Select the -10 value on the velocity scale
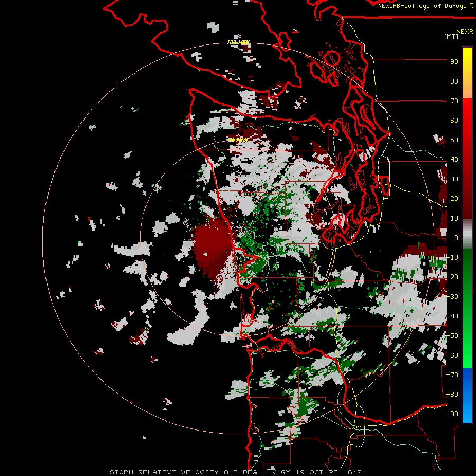Viewport: 476px width, 476px height. (452, 258)
